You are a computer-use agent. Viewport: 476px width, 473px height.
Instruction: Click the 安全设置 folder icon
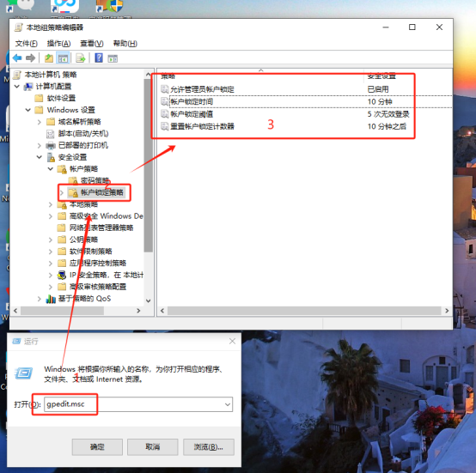pyautogui.click(x=51, y=157)
